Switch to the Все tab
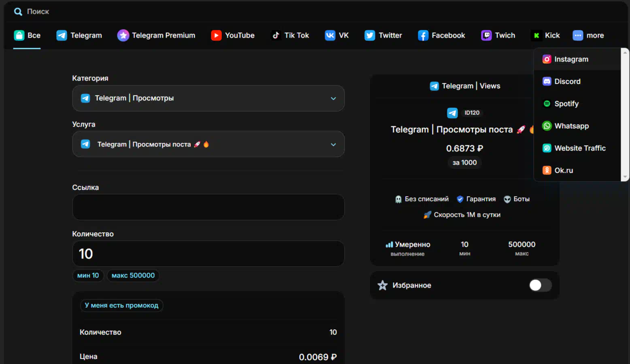630x364 pixels. (27, 36)
